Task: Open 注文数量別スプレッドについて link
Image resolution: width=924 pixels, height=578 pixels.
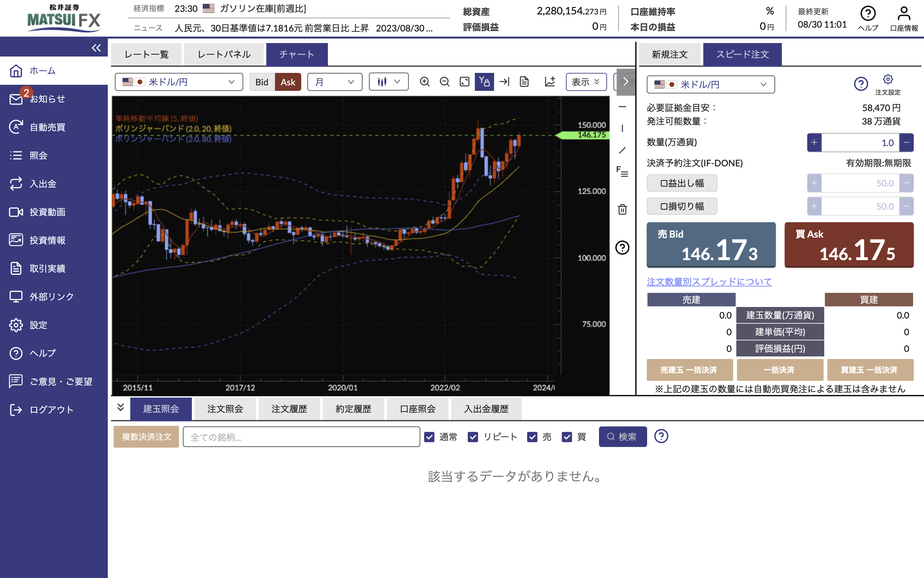Action: pos(709,282)
